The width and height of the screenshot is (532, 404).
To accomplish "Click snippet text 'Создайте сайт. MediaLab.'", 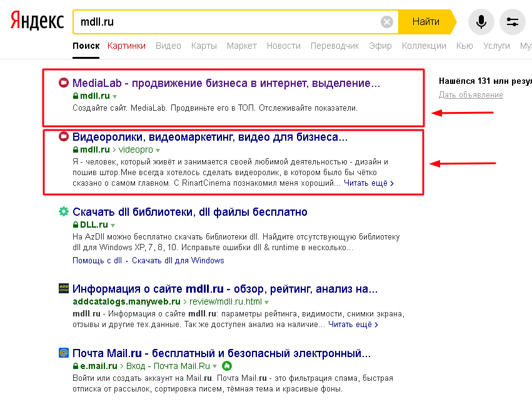I will pos(120,108).
